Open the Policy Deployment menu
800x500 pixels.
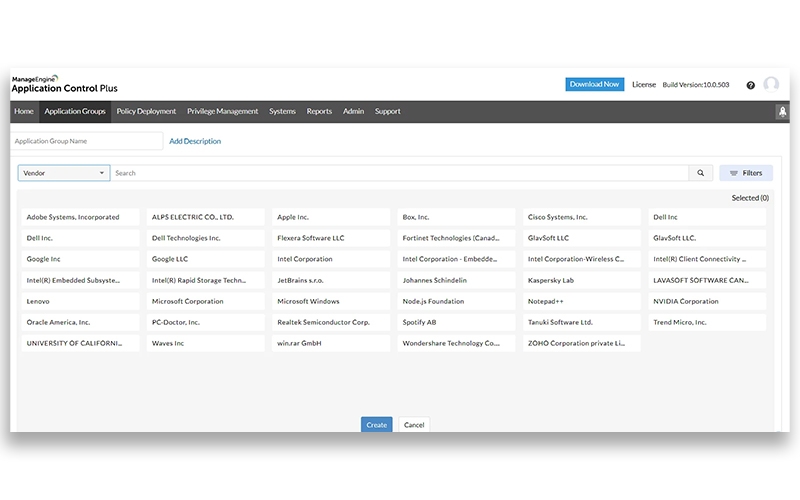pos(146,111)
